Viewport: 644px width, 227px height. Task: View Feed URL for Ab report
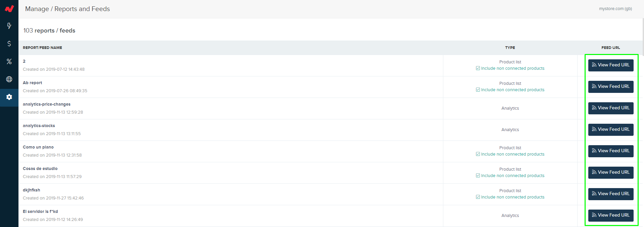tap(611, 87)
